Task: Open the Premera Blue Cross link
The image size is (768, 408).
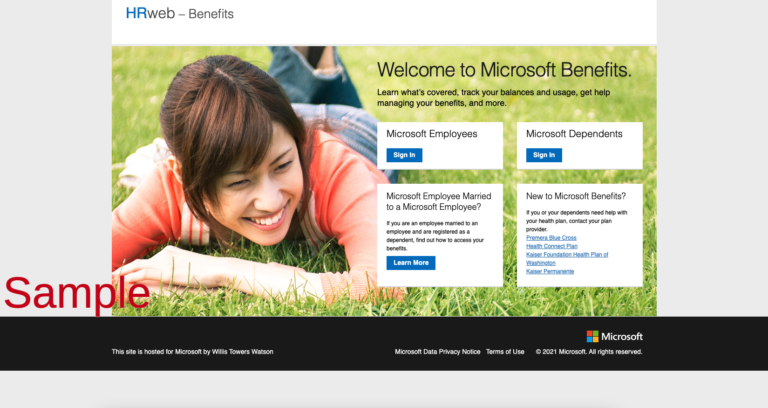Action: [x=551, y=238]
